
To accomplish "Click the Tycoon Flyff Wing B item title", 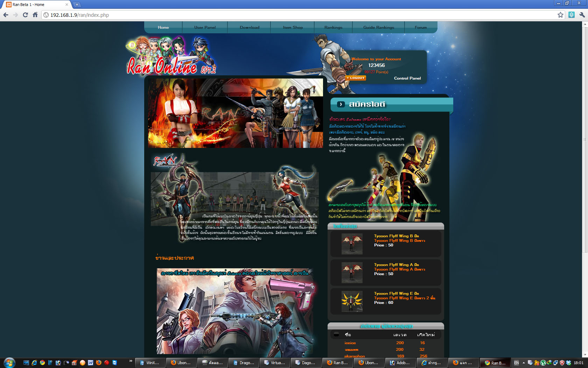I will (x=396, y=236).
